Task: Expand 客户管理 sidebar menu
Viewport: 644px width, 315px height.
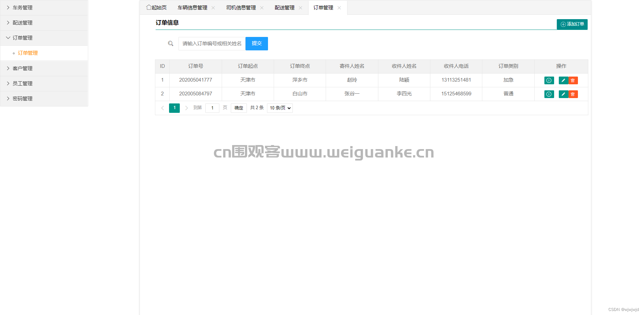Action: (44, 69)
